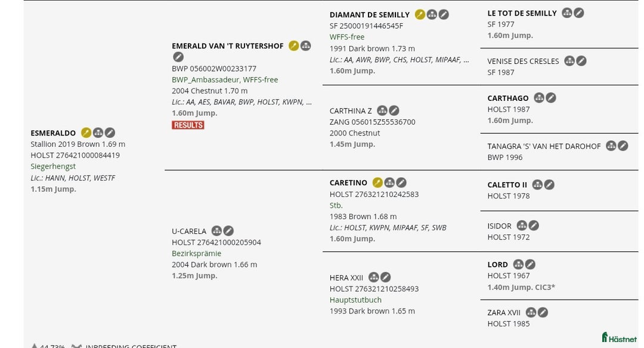Open pedigree tree icon for ESMERALDO
The image size is (644, 348).
pyautogui.click(x=98, y=133)
